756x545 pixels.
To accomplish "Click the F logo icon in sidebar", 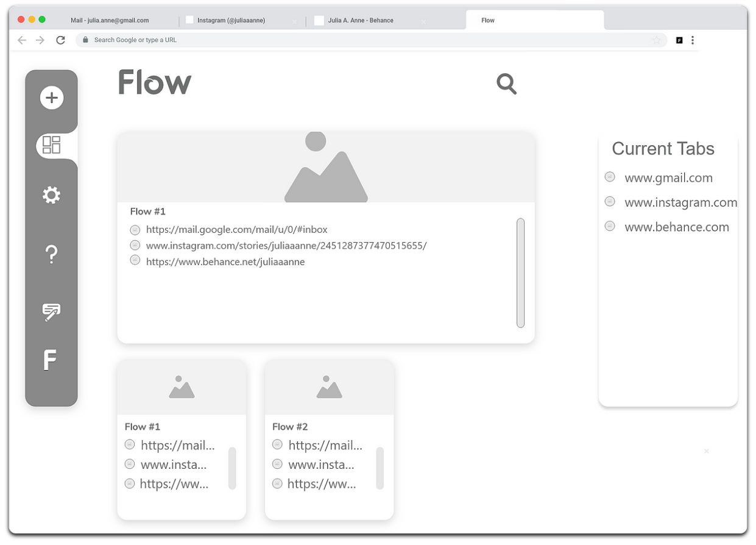I will tap(50, 360).
